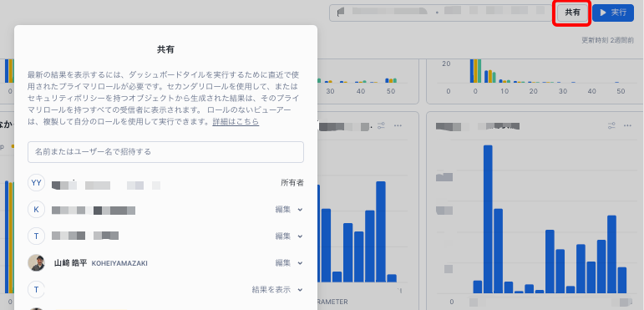Click the T avatar in the 編集 row

click(36, 236)
